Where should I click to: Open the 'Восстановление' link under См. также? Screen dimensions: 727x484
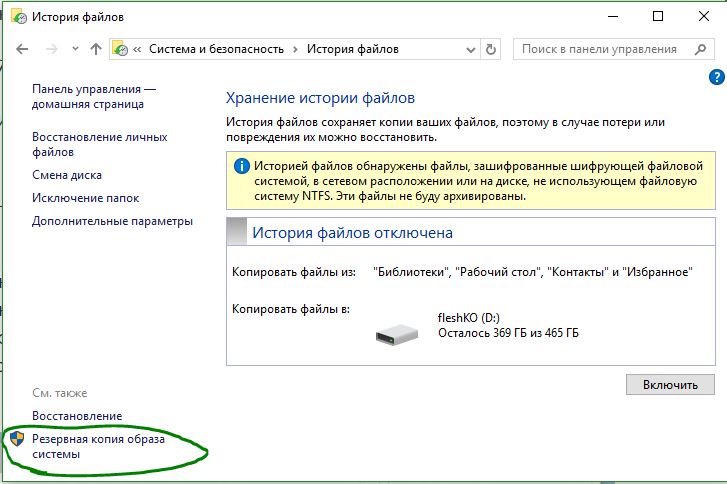point(77,416)
